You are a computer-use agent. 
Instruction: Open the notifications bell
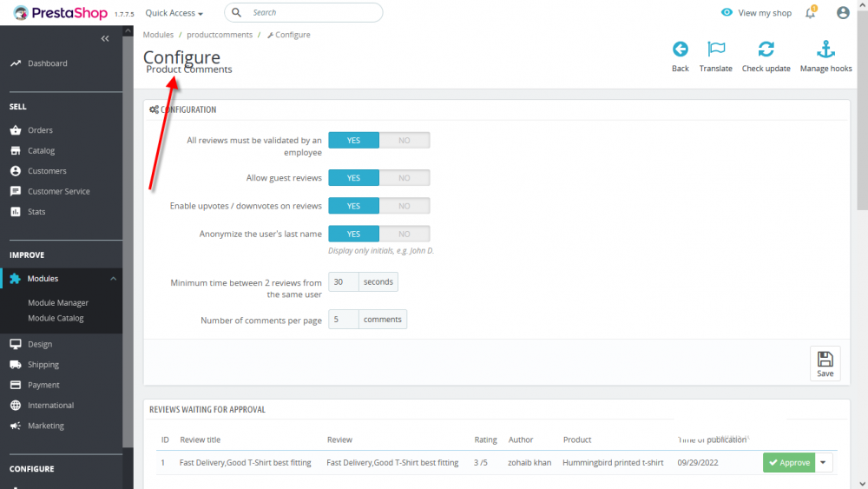pyautogui.click(x=811, y=12)
